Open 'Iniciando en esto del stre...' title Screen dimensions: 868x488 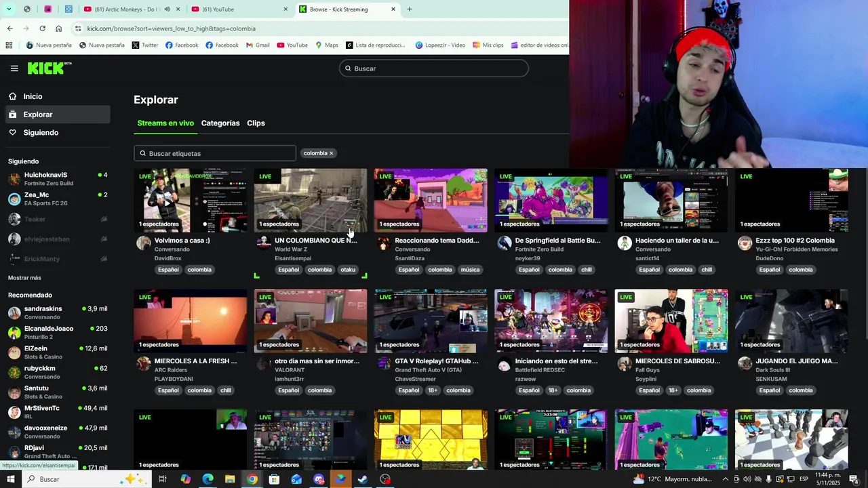(556, 361)
